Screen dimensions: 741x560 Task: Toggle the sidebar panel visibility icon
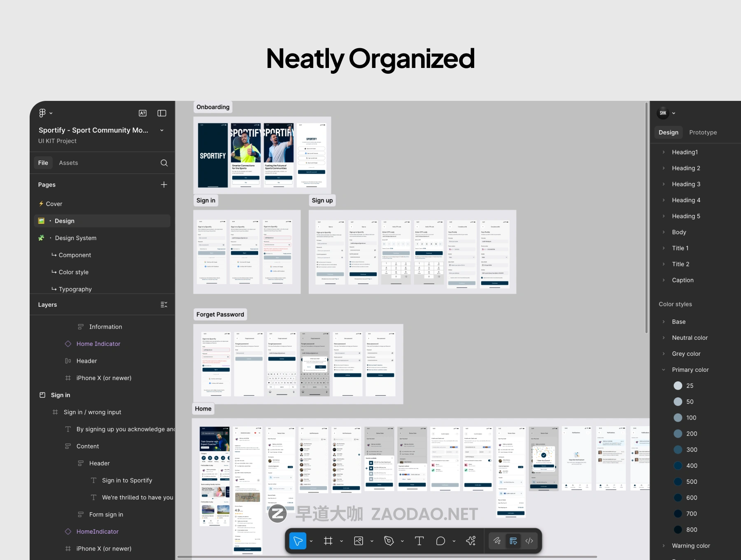pos(162,113)
